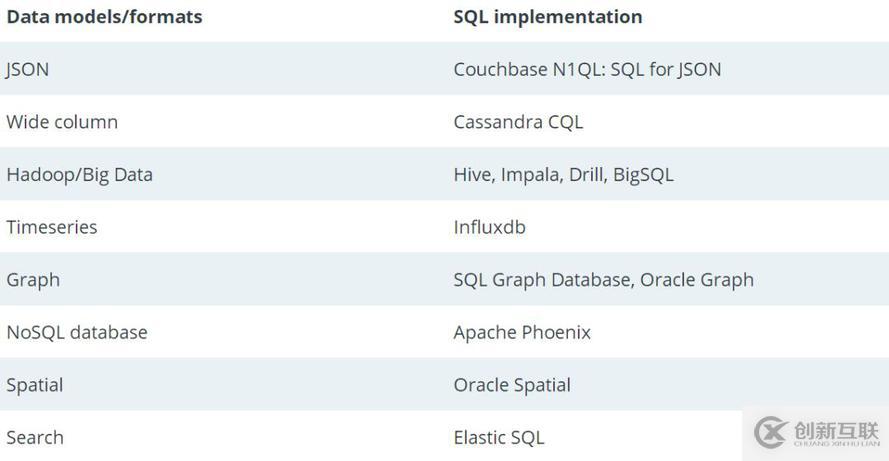Select "Hive, Impala, Drill, BigSQL" cell
This screenshot has height=461, width=889.
click(563, 175)
